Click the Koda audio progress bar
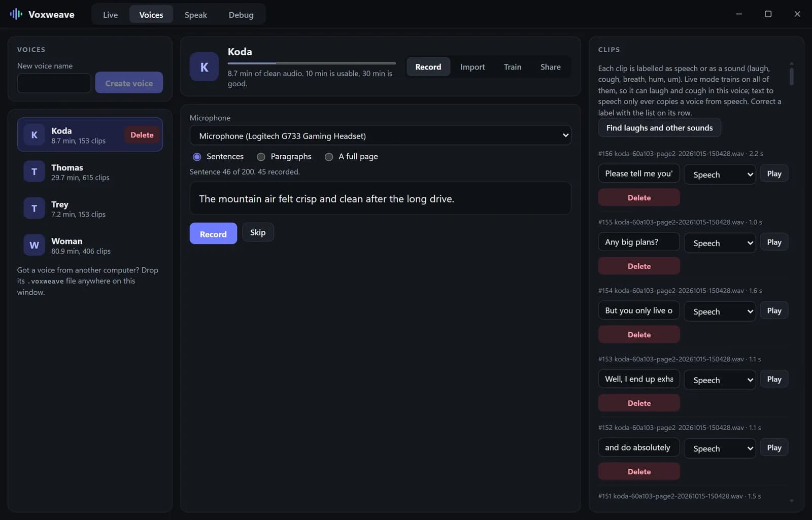This screenshot has width=812, height=520. 312,63
